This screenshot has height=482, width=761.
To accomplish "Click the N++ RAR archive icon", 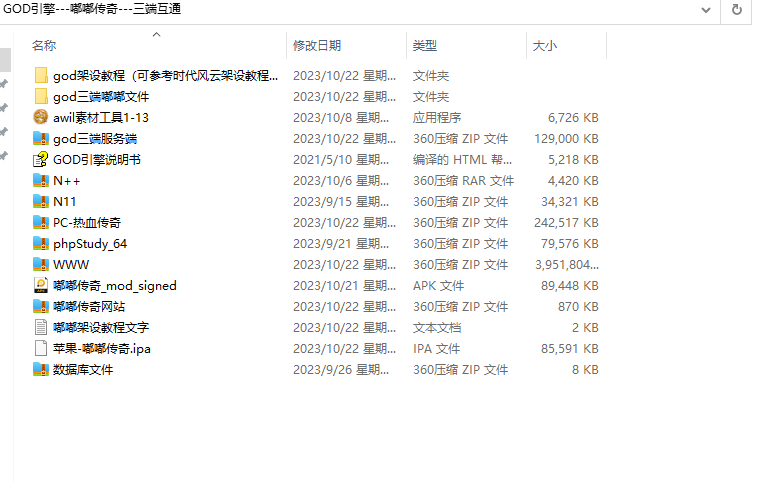I will pyautogui.click(x=41, y=180).
